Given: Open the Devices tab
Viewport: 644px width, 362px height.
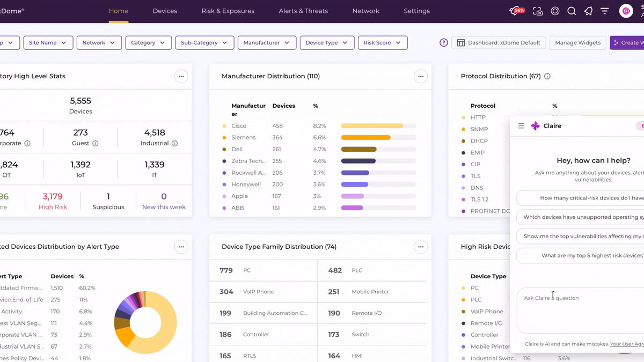Looking at the screenshot, I should (x=165, y=11).
